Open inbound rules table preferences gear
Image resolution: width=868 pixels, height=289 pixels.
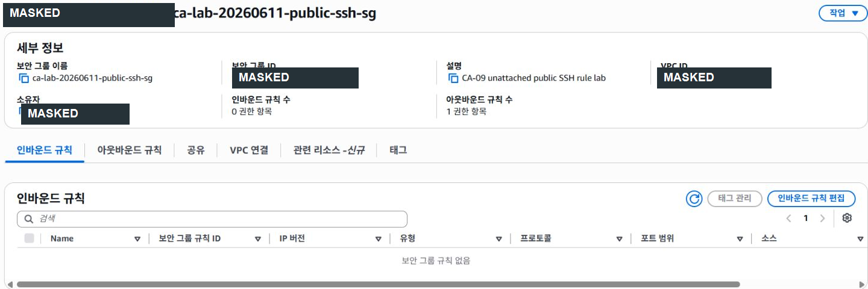click(x=847, y=218)
